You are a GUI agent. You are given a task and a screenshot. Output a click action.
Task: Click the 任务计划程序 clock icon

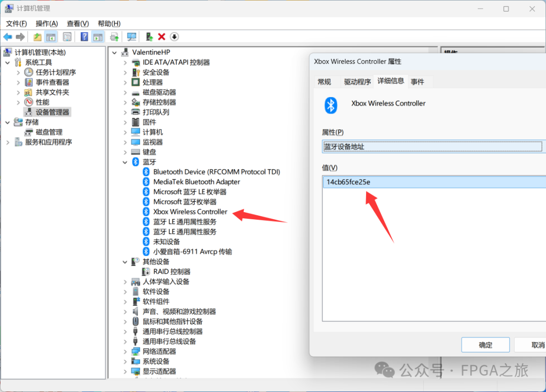[28, 72]
